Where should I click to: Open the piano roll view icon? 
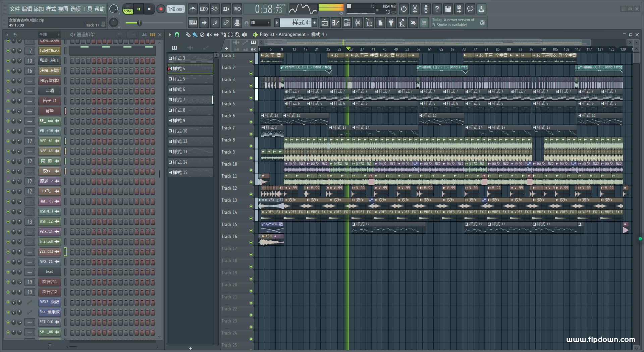[336, 23]
